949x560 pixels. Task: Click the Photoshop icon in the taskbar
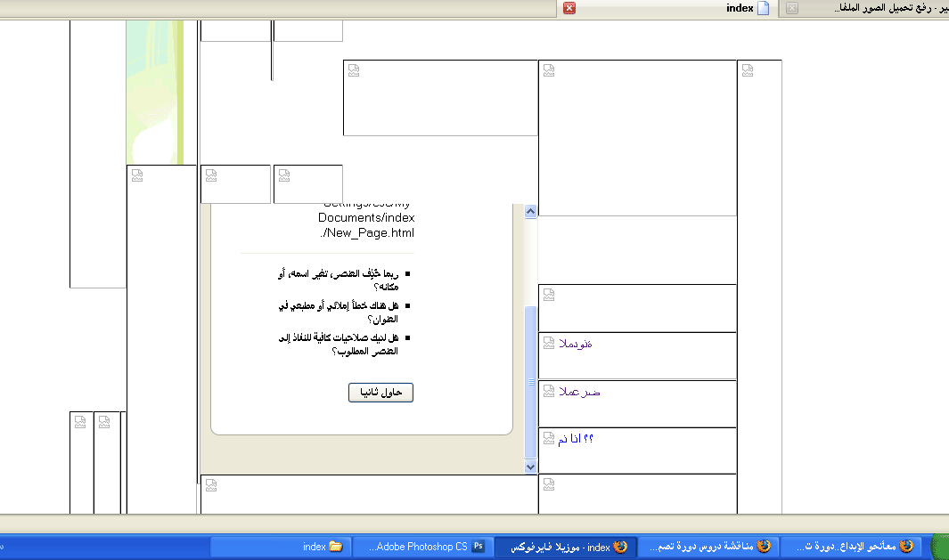479,547
